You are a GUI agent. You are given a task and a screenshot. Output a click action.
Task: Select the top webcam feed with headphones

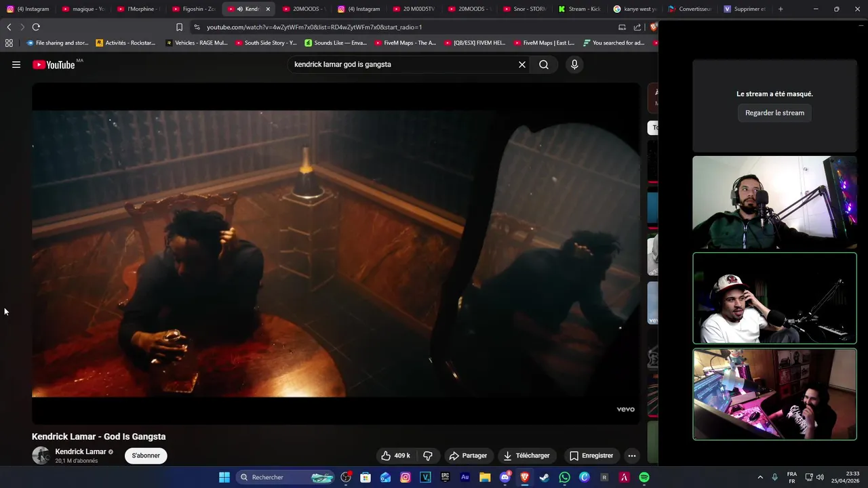pos(774,203)
